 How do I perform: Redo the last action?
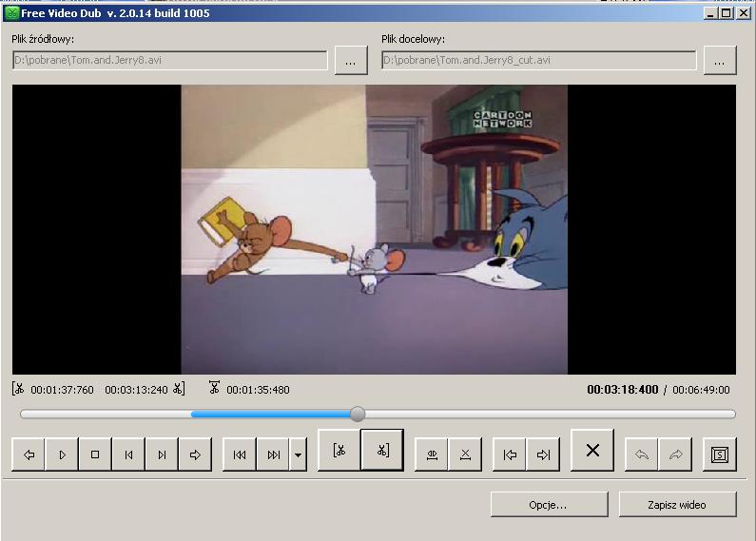point(675,454)
